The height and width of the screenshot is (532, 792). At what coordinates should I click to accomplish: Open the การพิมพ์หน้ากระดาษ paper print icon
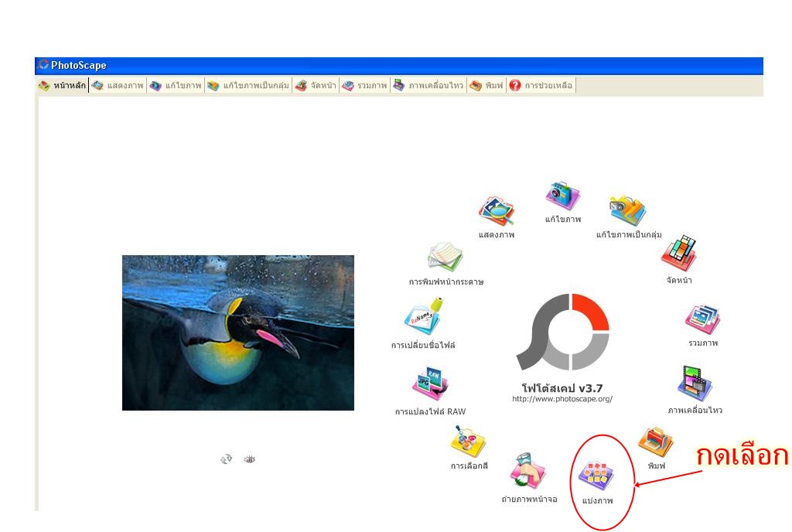coord(445,257)
